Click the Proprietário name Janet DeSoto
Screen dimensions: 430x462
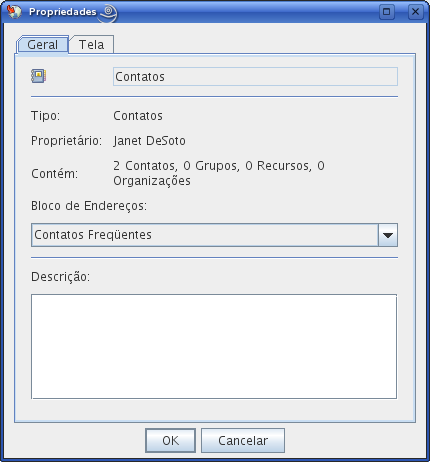tap(149, 141)
